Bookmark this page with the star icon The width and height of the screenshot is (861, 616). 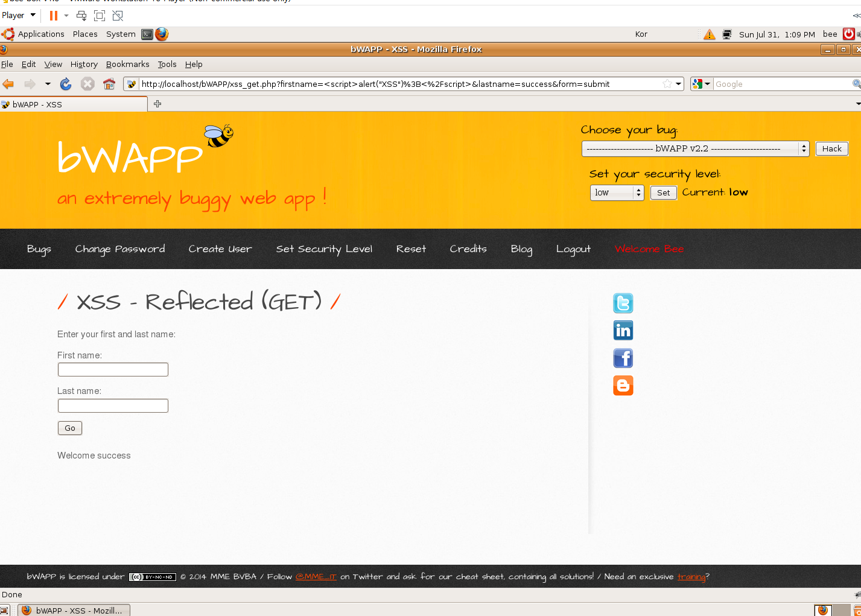tap(667, 84)
